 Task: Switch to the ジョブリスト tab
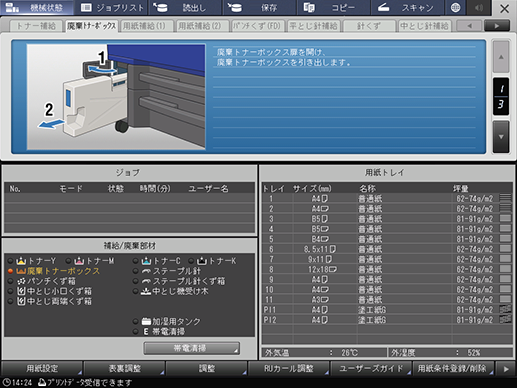pos(112,7)
